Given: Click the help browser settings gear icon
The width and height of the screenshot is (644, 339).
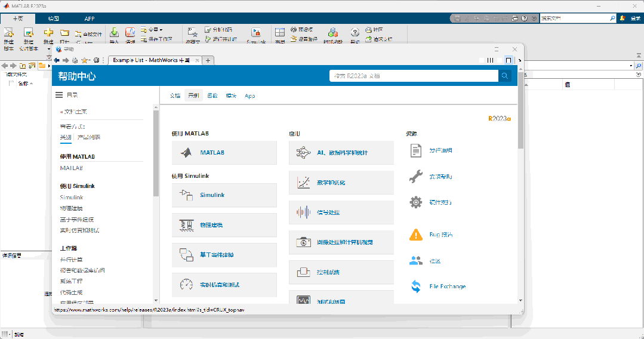Looking at the screenshot, I should click(x=96, y=60).
